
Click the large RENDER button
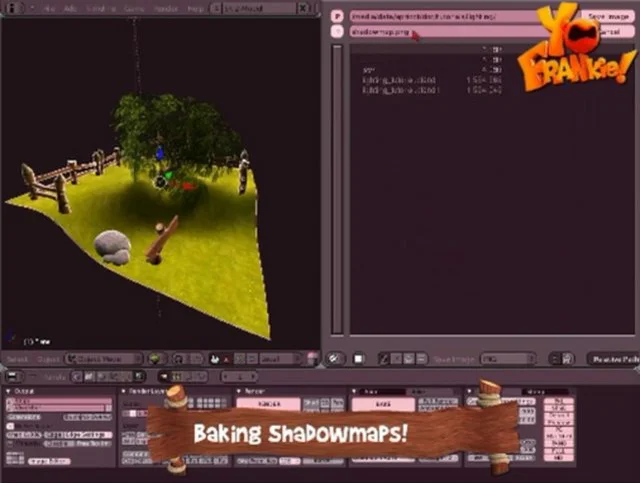[x=269, y=404]
